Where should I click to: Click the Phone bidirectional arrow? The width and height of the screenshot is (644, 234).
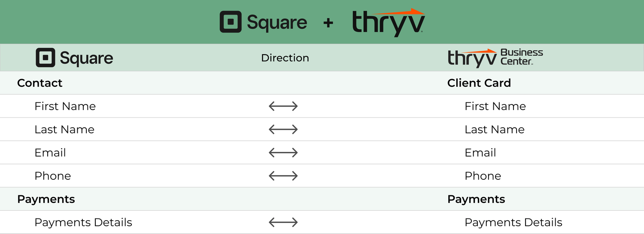(x=283, y=176)
